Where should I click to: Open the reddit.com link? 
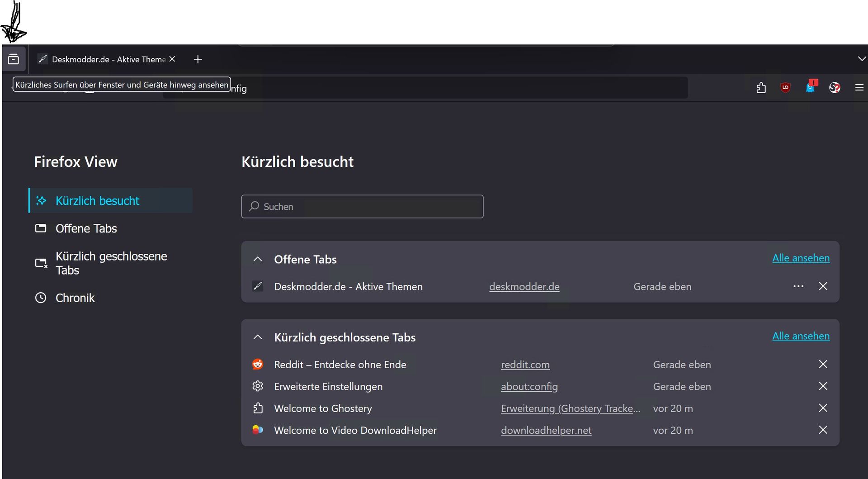pyautogui.click(x=525, y=365)
